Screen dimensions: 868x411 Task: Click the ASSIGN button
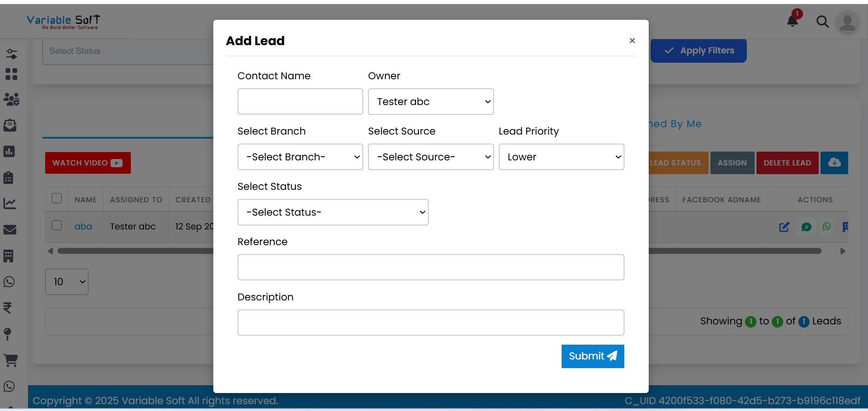point(732,163)
